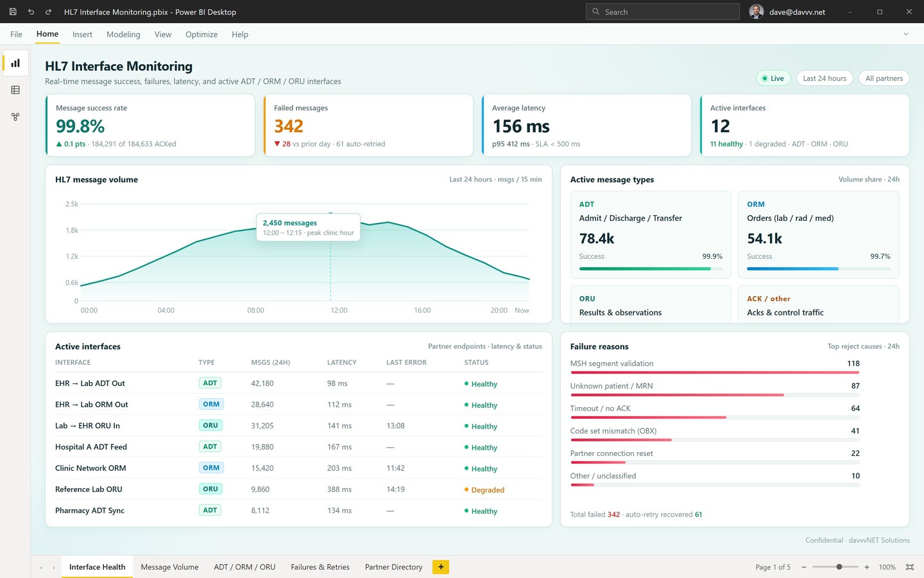
Task: Click the Undo arrow icon
Action: 31,12
